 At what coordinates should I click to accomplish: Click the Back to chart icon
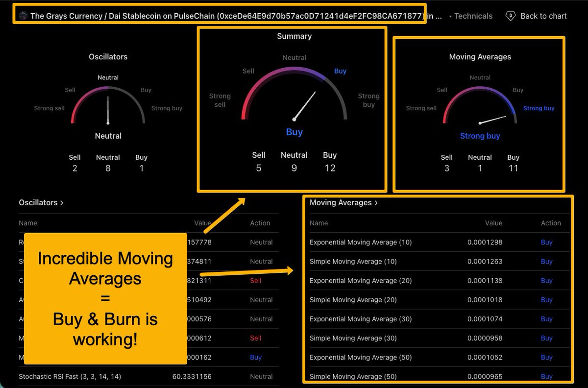[x=511, y=16]
